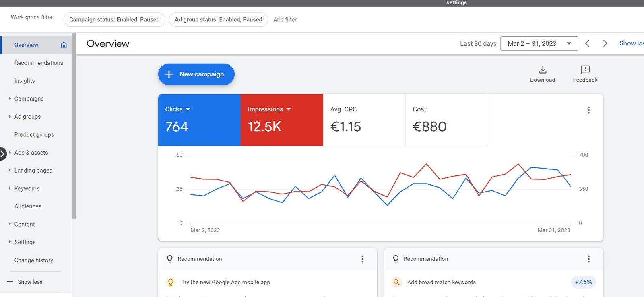Expand the Settings menu item
Screen dimensions: 644x297
pyautogui.click(x=10, y=242)
